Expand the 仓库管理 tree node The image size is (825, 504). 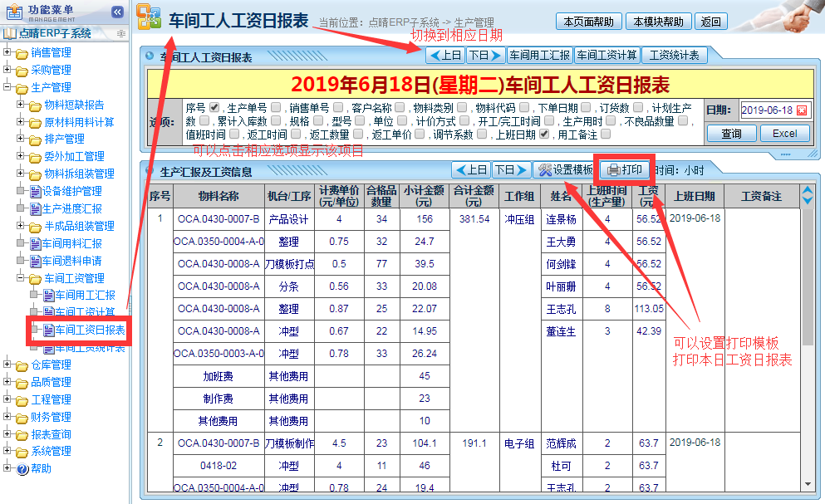(8, 365)
